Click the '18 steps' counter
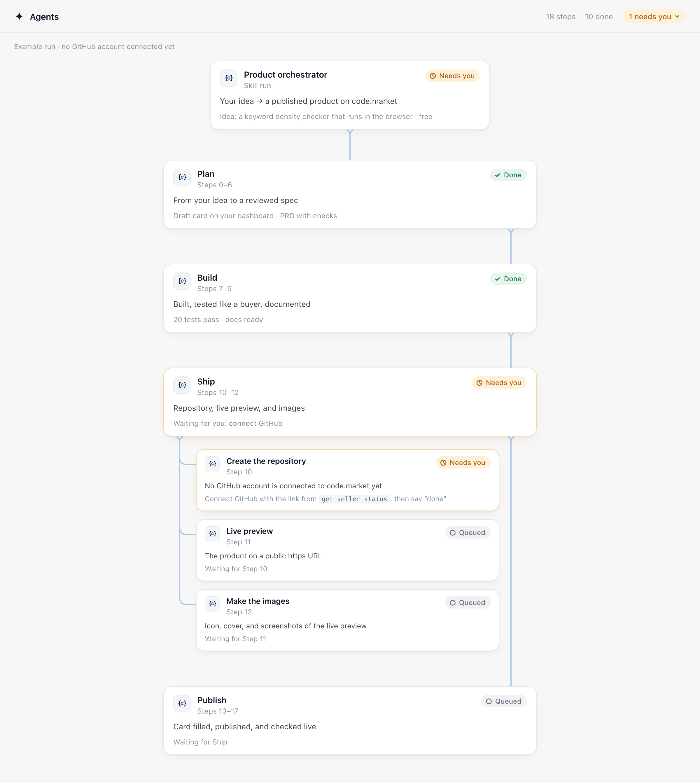This screenshot has height=783, width=700. (560, 17)
